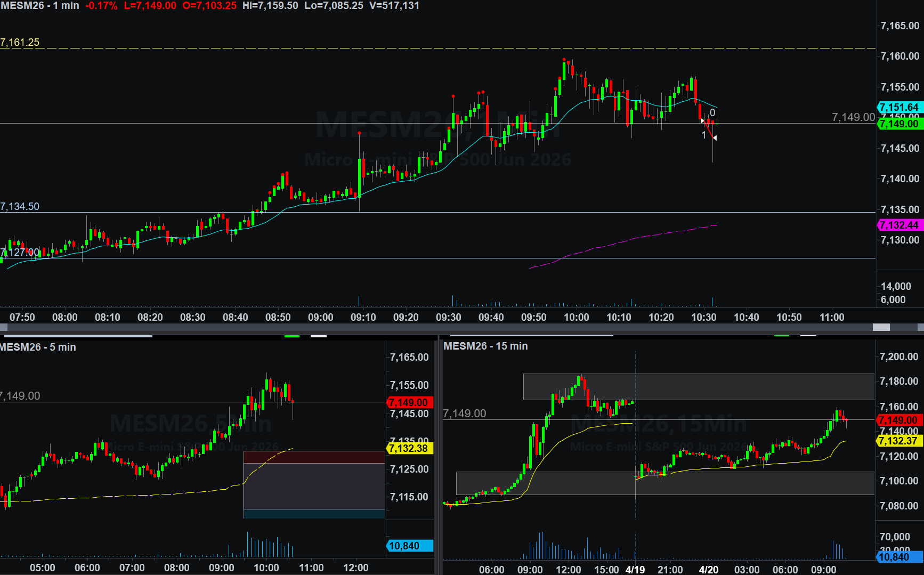The width and height of the screenshot is (924, 575).
Task: Select the 7,134.50 horizontal line label
Action: point(20,207)
